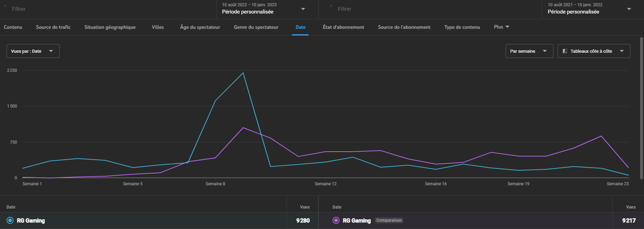Viewport: 644px width, 229px height.
Task: Open the Situation géographique tab
Action: coord(110,27)
